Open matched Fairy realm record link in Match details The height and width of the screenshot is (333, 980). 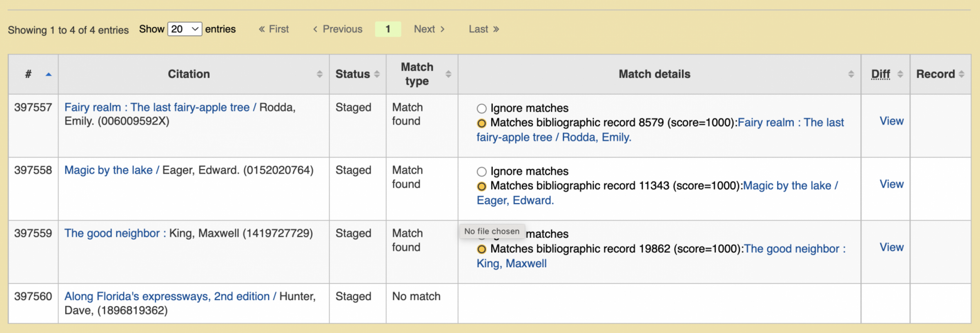click(x=660, y=130)
